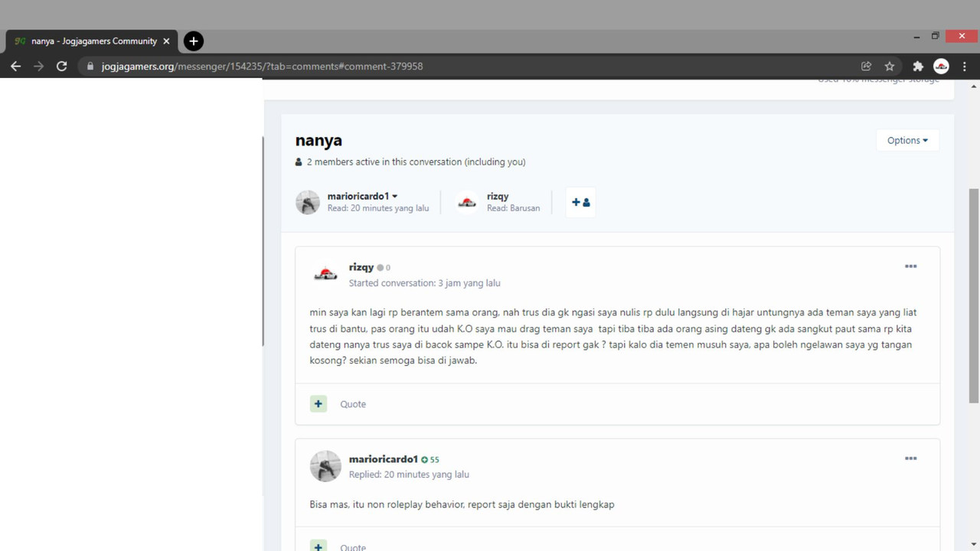Close the nanya - Jogjagamers Community tab

(166, 41)
